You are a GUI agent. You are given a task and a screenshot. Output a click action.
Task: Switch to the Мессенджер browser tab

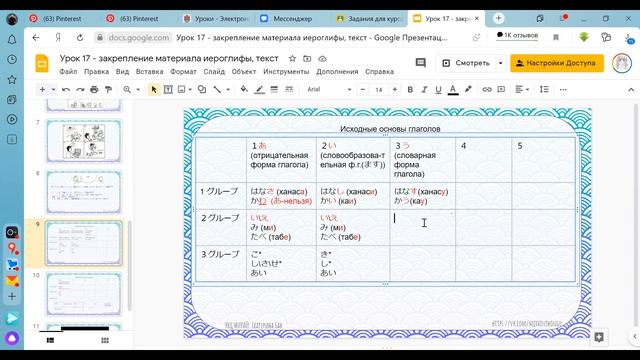click(x=286, y=19)
